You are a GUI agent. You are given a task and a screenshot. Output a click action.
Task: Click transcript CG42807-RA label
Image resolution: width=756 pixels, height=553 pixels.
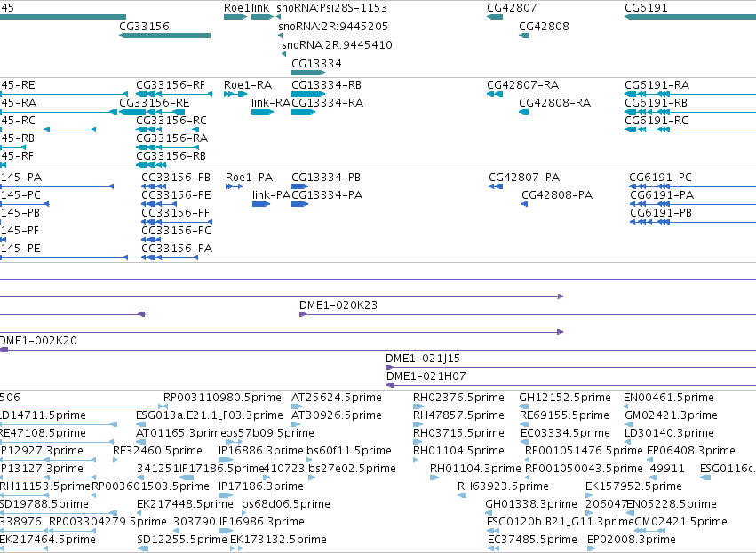click(522, 85)
